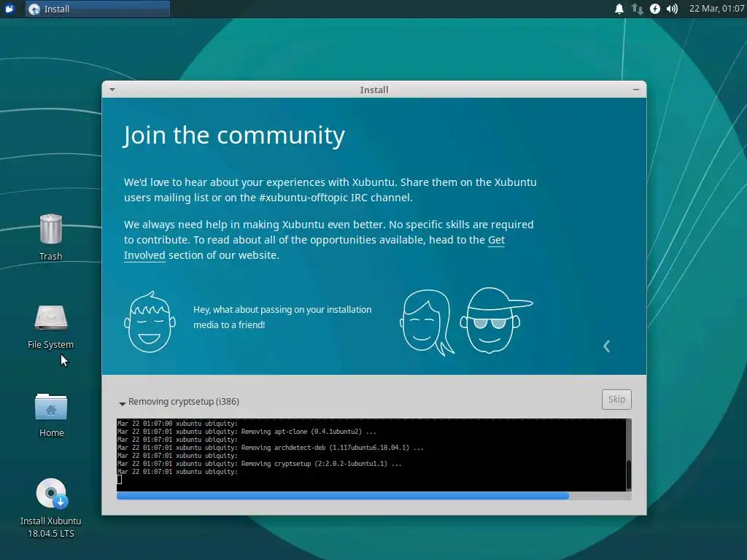Screen dimensions: 747x560
Task: Open the network connection indicator
Action: click(x=637, y=9)
